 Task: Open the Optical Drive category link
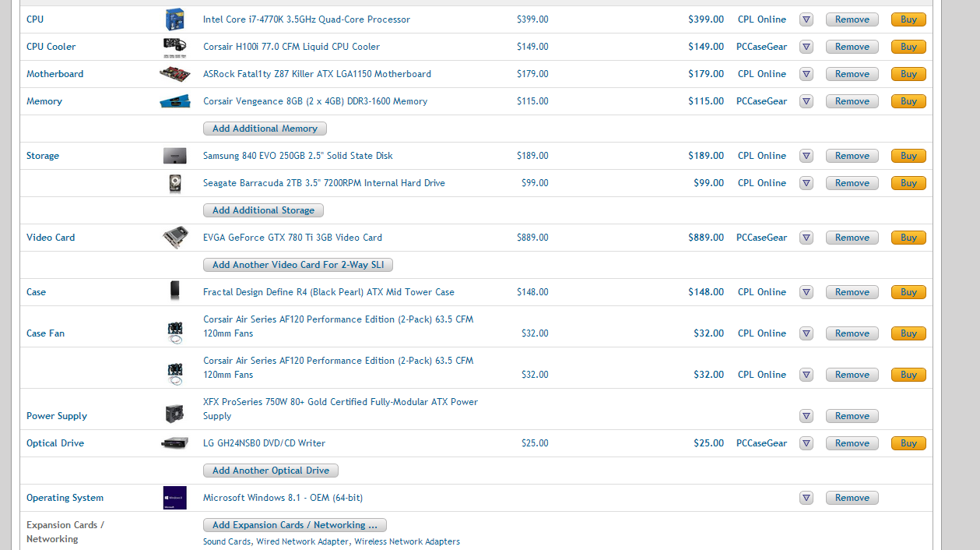click(55, 443)
